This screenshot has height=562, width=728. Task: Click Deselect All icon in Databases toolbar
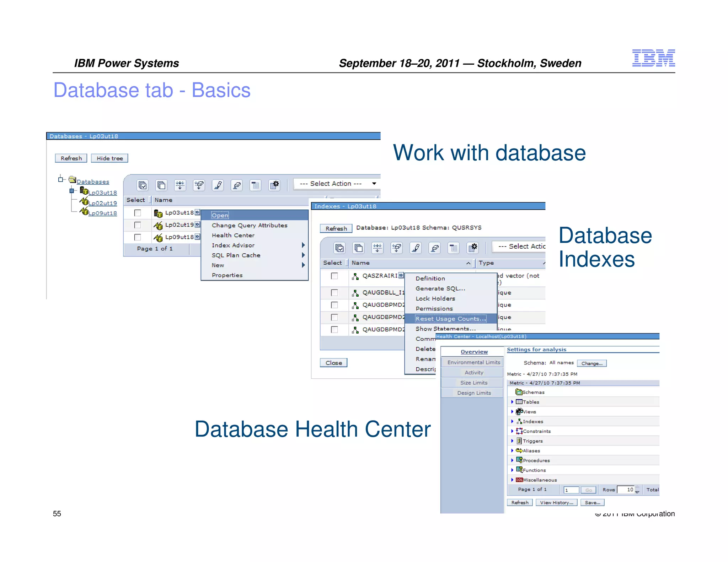[x=161, y=185]
